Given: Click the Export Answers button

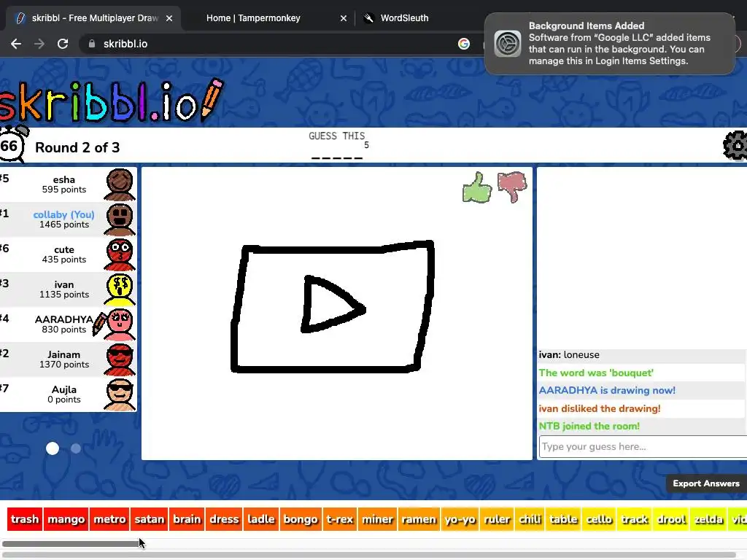Looking at the screenshot, I should point(706,483).
